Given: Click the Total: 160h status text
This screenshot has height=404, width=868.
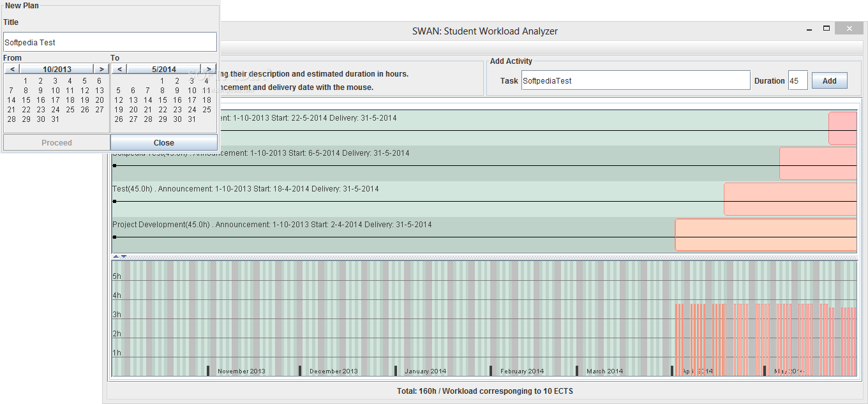Looking at the screenshot, I should coord(485,391).
